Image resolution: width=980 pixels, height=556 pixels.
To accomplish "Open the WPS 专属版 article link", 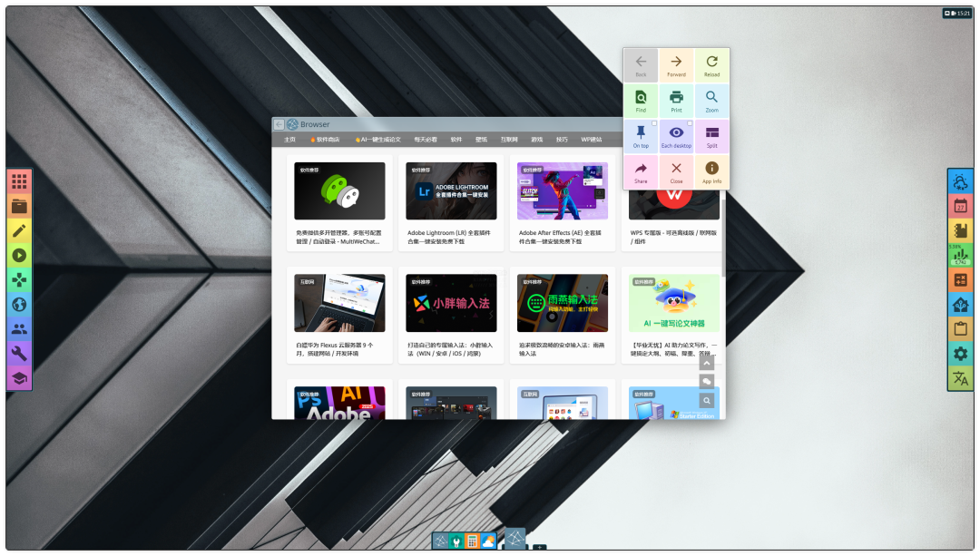I will coord(672,237).
